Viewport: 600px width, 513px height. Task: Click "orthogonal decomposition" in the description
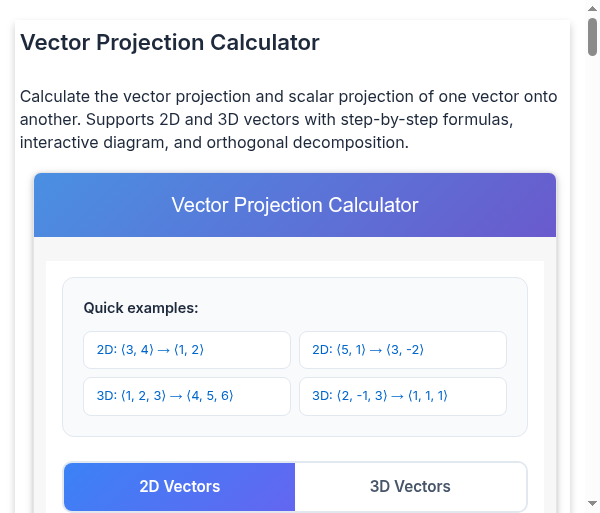305,142
